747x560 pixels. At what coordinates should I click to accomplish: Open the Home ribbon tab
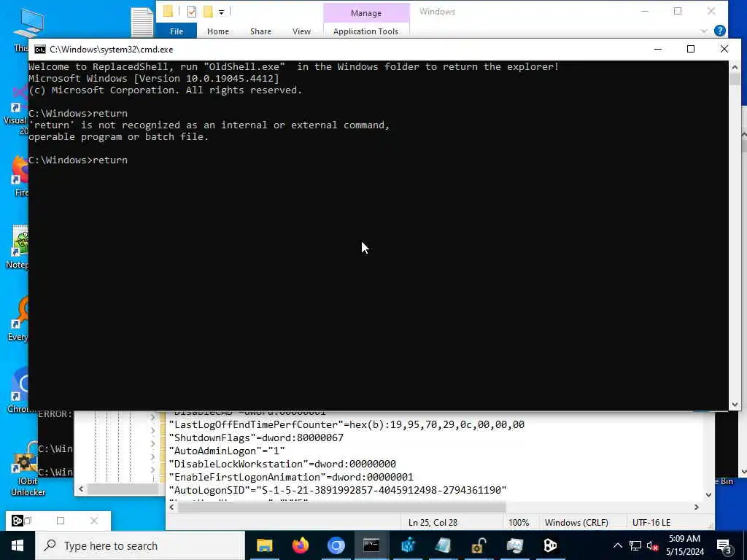pyautogui.click(x=217, y=31)
